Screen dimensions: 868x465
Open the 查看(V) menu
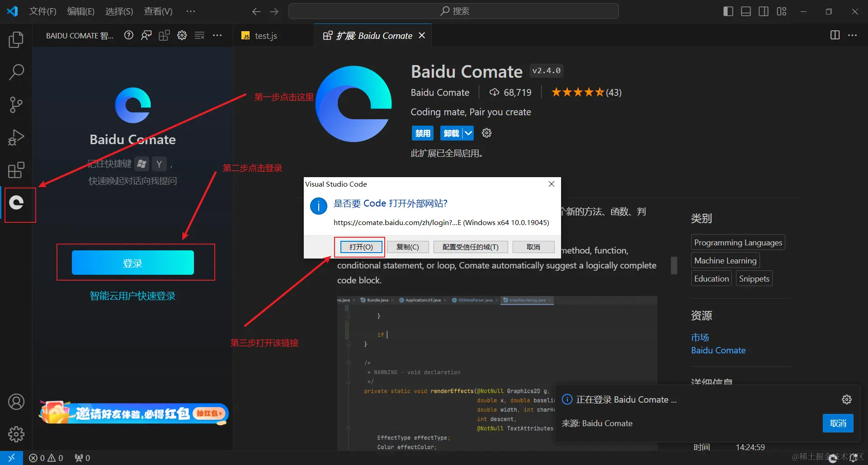[x=158, y=11]
